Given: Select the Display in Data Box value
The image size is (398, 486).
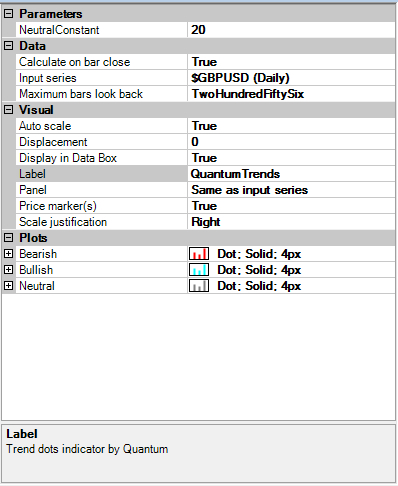Looking at the screenshot, I should click(x=292, y=158).
